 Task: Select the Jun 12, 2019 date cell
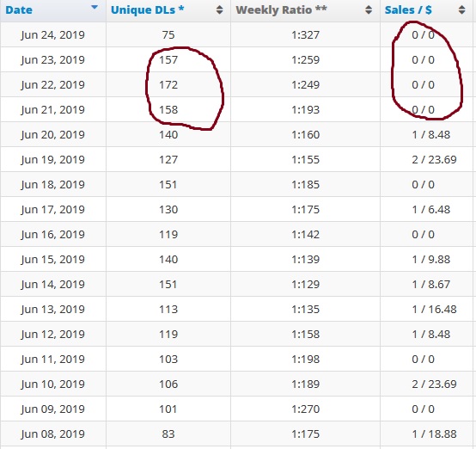[52, 334]
